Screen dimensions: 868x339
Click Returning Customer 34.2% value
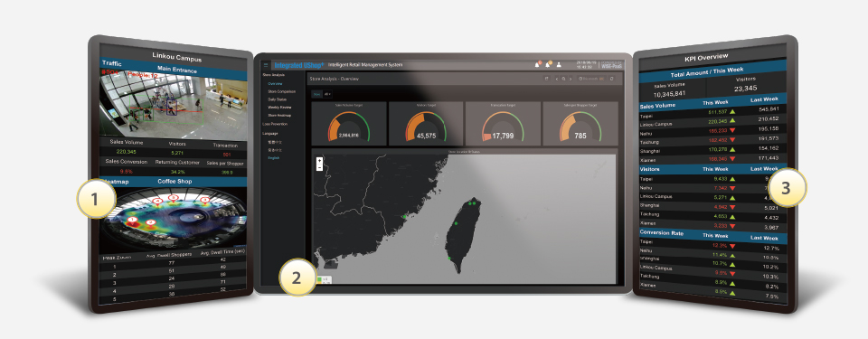[x=178, y=172]
